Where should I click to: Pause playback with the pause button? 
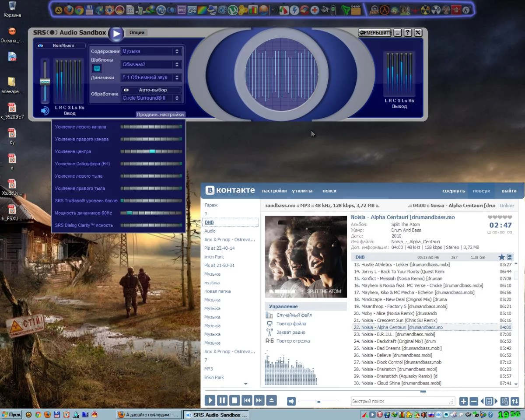coord(222,400)
